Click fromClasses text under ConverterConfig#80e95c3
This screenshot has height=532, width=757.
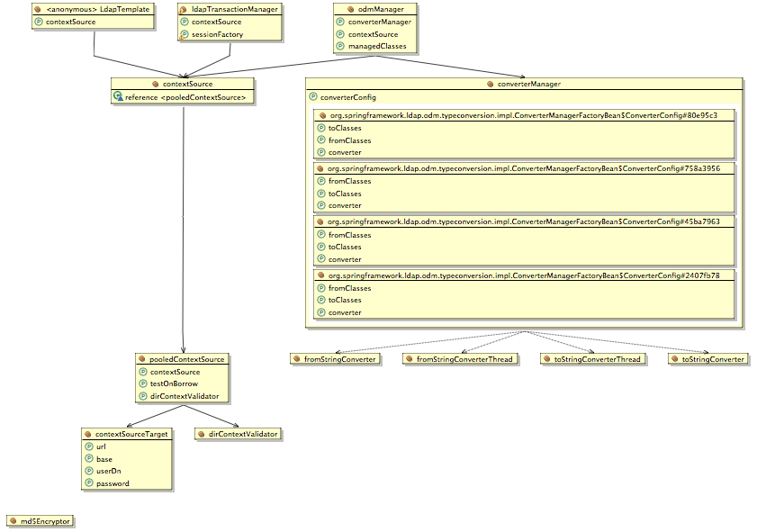[350, 140]
